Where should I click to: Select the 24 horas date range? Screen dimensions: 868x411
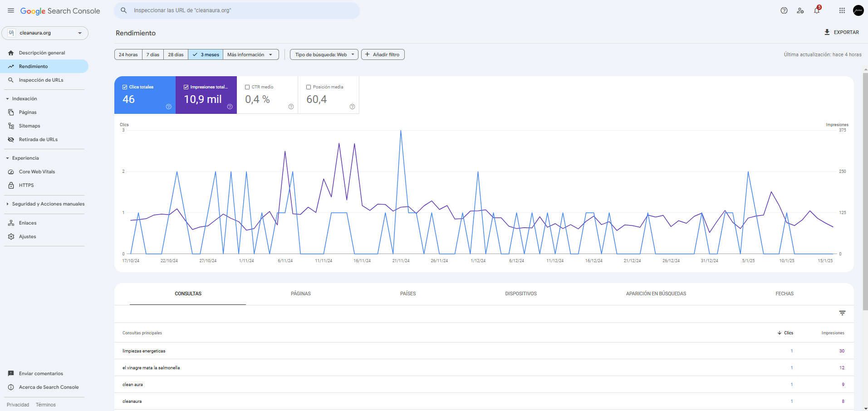(x=128, y=54)
